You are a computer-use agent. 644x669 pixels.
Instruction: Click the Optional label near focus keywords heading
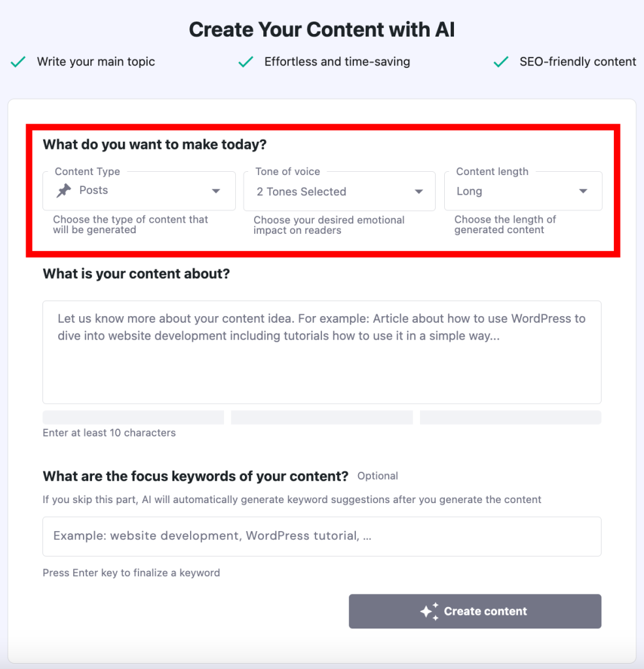pos(378,476)
